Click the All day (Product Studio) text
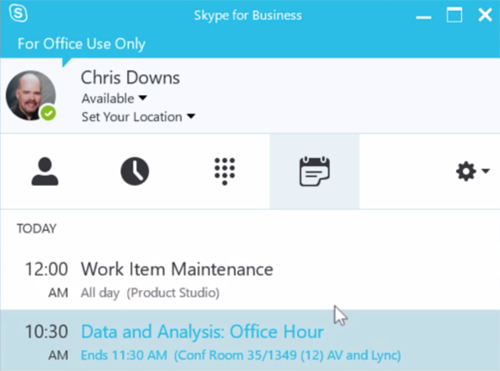 tap(150, 293)
